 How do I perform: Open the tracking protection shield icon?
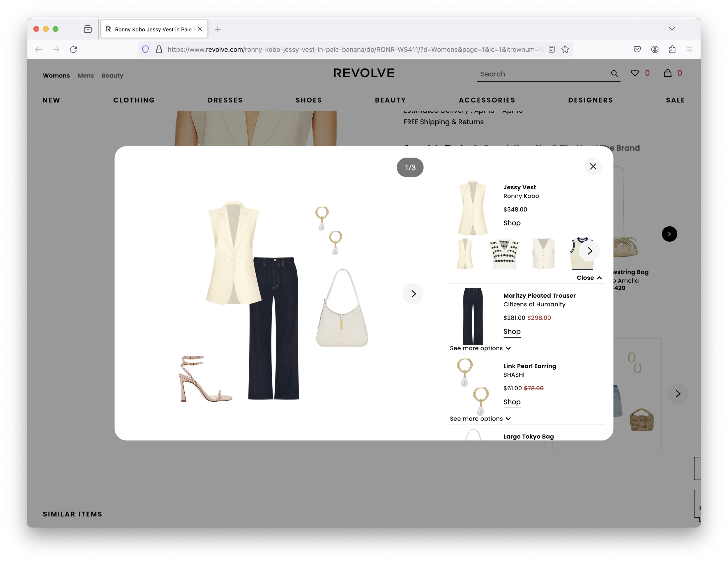pyautogui.click(x=145, y=49)
